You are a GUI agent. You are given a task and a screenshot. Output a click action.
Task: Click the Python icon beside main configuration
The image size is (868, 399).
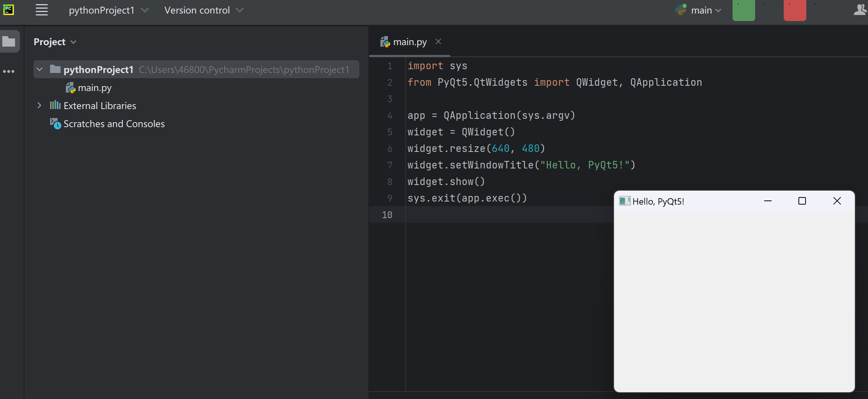(681, 10)
